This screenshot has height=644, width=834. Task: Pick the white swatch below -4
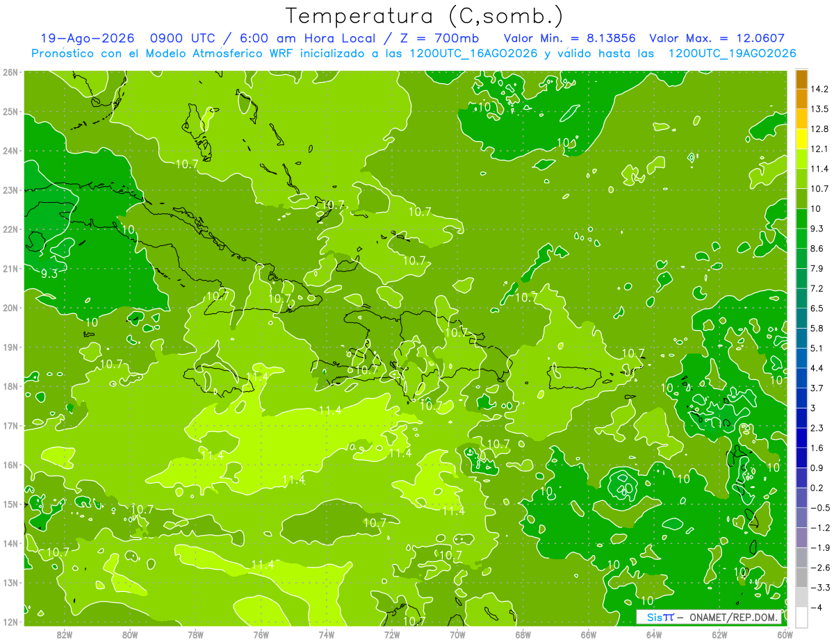(x=801, y=616)
